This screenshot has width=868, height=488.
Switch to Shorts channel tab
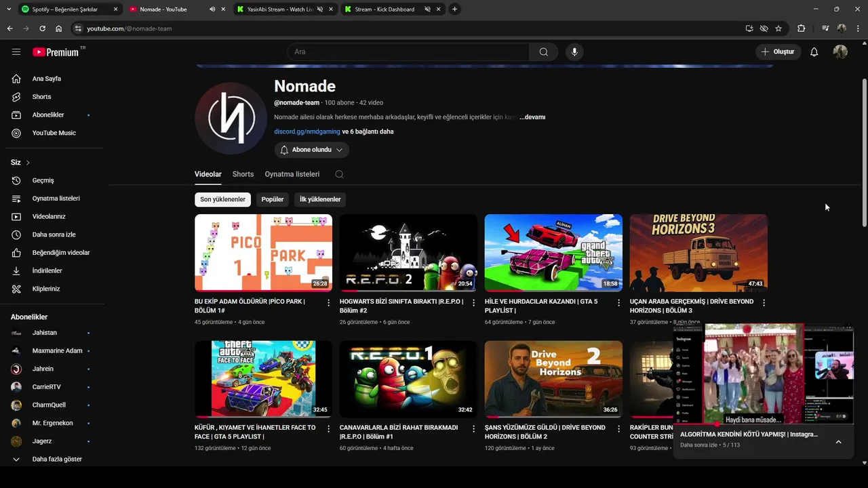[x=243, y=174]
